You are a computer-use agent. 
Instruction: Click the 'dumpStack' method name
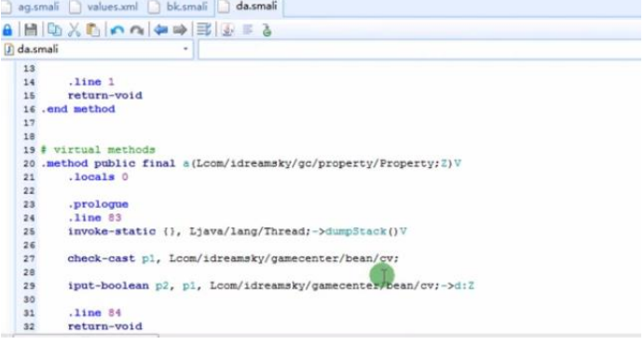click(356, 231)
